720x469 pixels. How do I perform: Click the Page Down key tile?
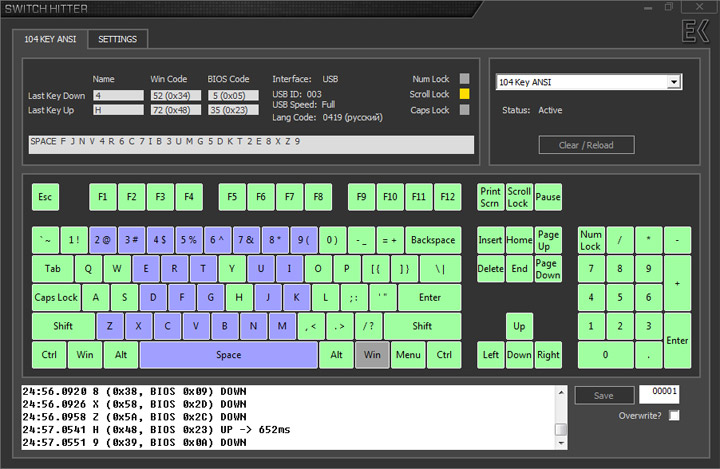[548, 269]
